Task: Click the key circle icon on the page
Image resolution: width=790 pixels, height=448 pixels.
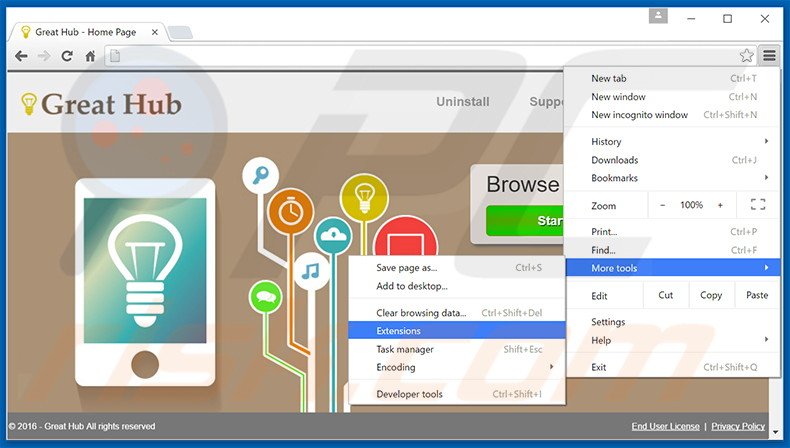Action: click(x=260, y=175)
